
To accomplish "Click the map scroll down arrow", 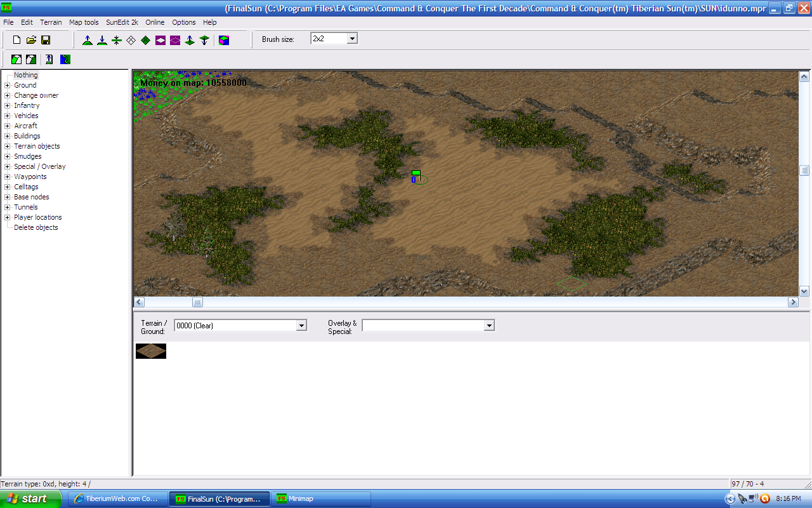I will click(804, 291).
